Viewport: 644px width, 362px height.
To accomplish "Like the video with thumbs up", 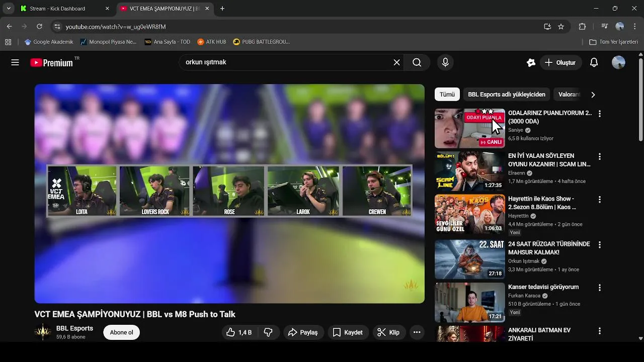I will (x=239, y=332).
